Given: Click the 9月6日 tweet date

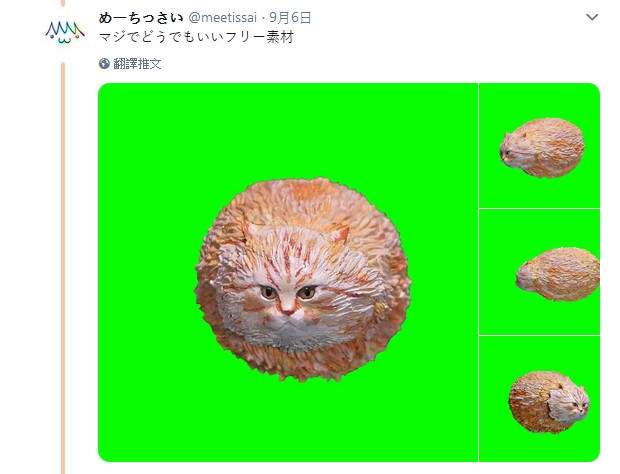Looking at the screenshot, I should (x=290, y=18).
